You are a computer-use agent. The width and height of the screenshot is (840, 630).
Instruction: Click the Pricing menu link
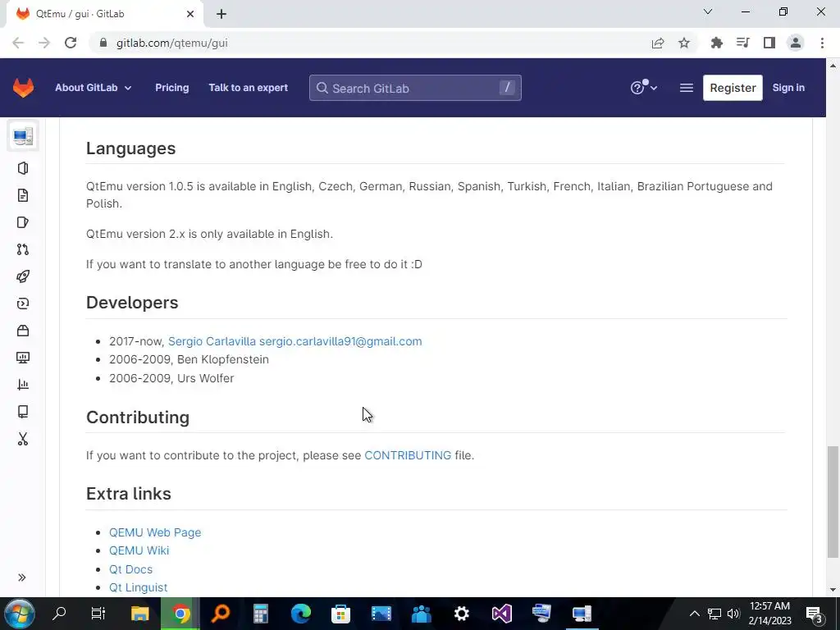[x=172, y=88]
